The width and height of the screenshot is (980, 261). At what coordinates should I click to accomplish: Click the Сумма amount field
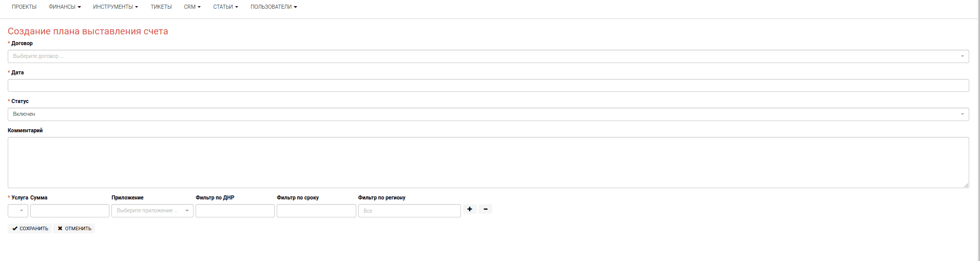(x=70, y=211)
